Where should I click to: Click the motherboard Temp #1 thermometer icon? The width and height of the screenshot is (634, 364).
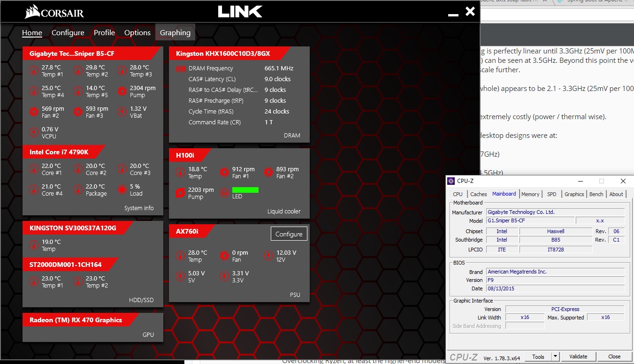[34, 71]
